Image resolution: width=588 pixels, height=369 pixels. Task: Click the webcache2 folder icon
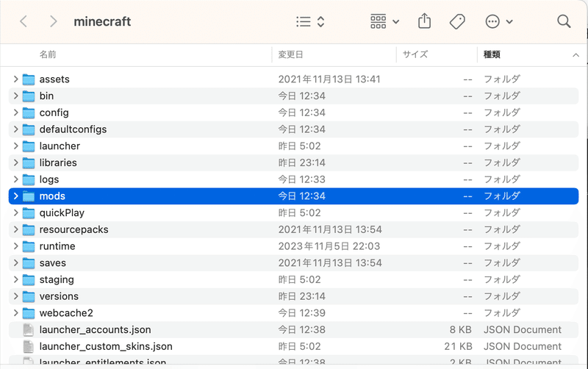tap(29, 313)
